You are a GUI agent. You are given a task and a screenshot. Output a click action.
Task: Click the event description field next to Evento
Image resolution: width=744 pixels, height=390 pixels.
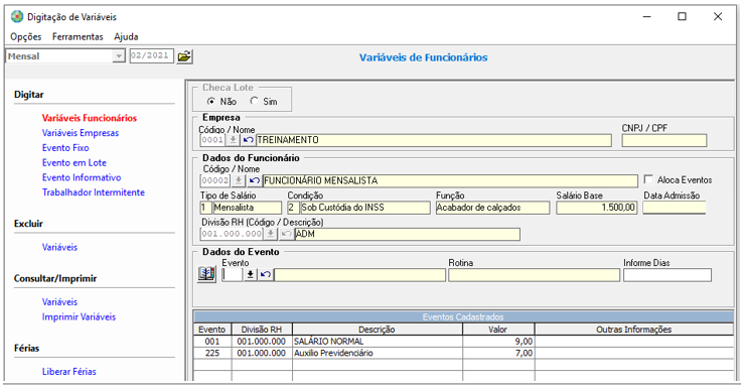click(360, 275)
